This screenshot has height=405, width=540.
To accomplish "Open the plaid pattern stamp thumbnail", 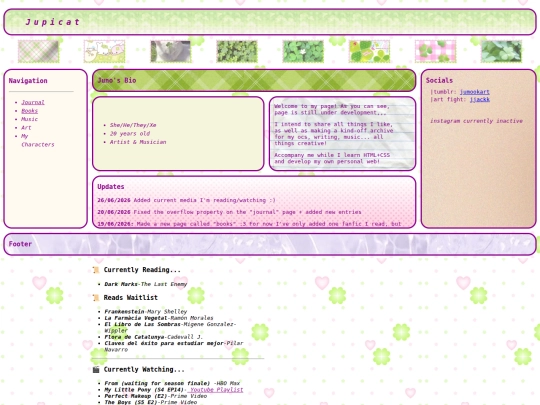I will 39,51.
